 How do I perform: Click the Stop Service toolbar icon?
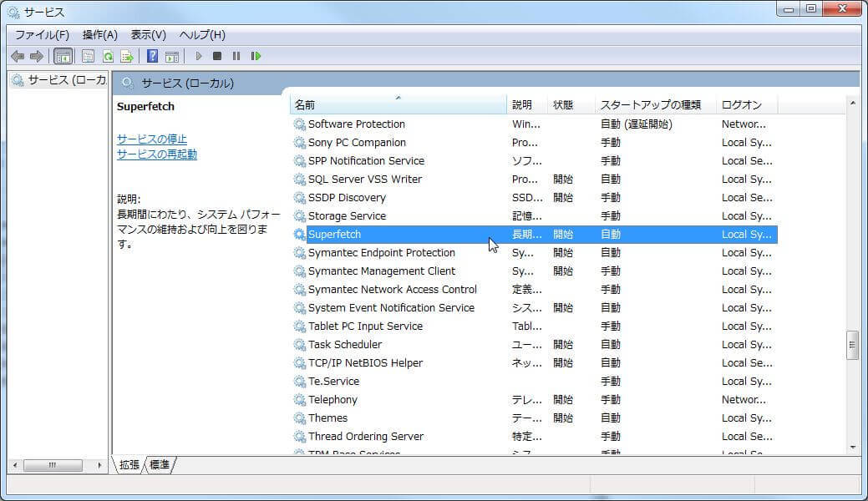tap(217, 56)
